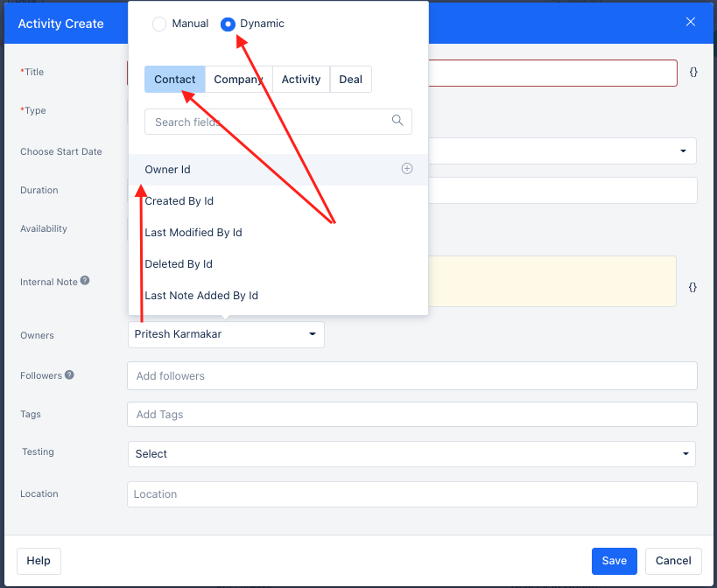Viewport: 717px width, 588px height.
Task: Choose Owner Id field
Action: pyautogui.click(x=278, y=170)
